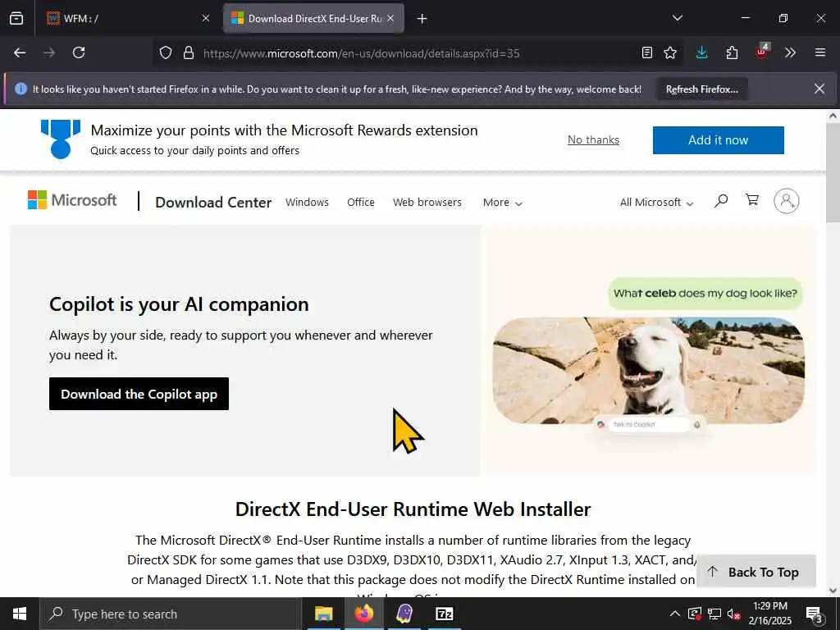Reload the current page
Image resolution: width=840 pixels, height=630 pixels.
[79, 52]
